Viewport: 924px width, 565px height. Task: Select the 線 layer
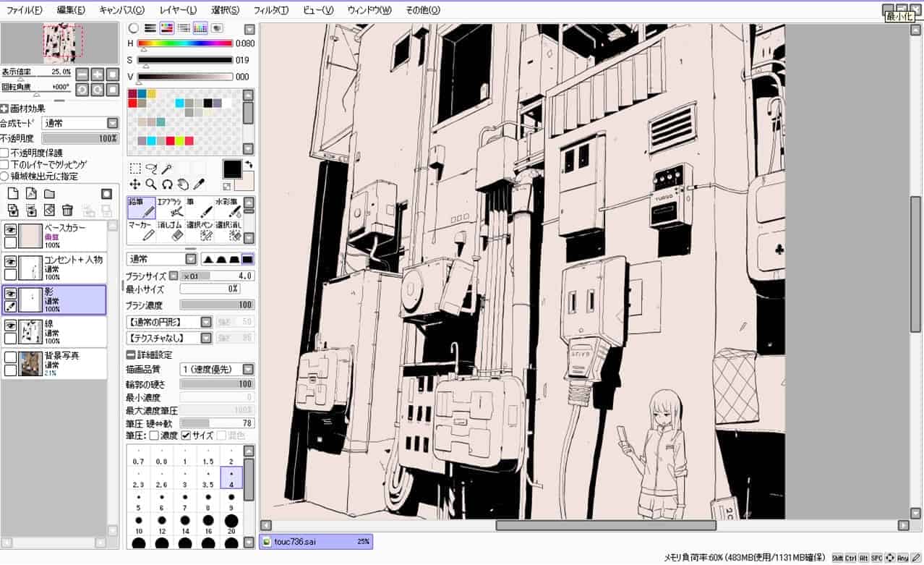54,332
